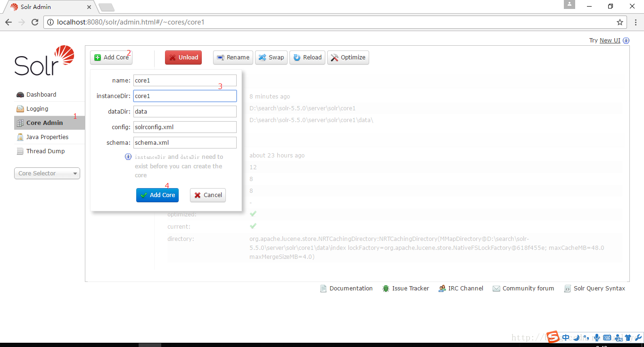
Task: Click the green checkmark on Add Core submit
Action: coord(144,195)
